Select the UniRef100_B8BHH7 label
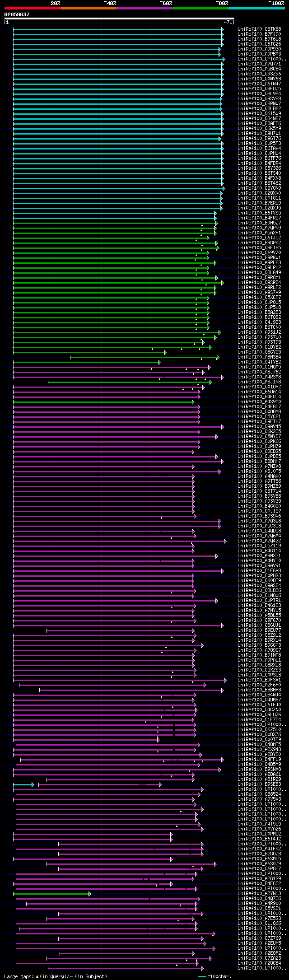 pos(259,462)
